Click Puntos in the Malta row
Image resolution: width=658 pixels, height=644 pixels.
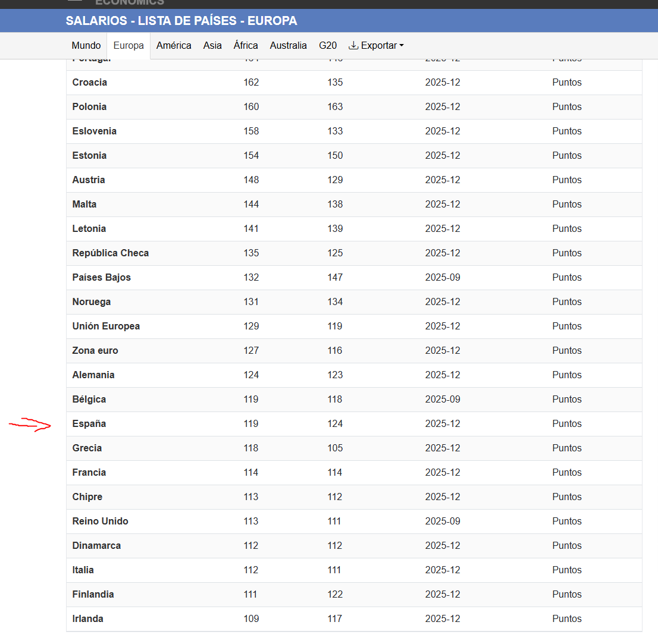click(567, 204)
